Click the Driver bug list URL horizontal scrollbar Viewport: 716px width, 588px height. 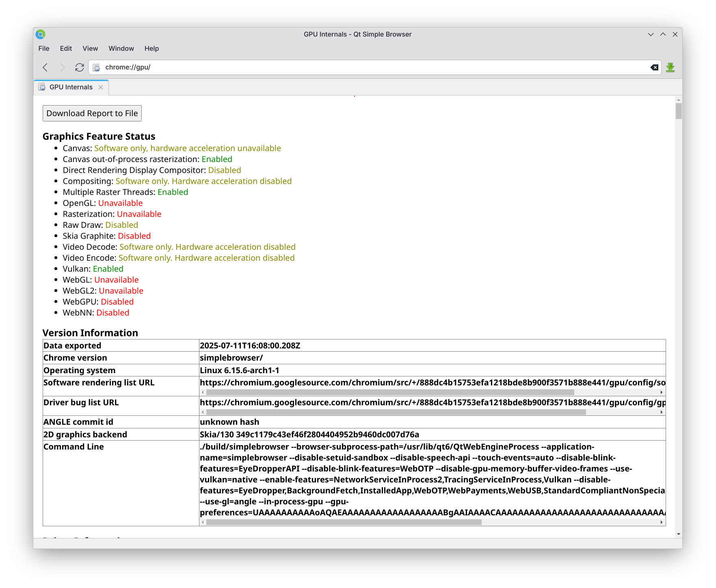pos(396,412)
